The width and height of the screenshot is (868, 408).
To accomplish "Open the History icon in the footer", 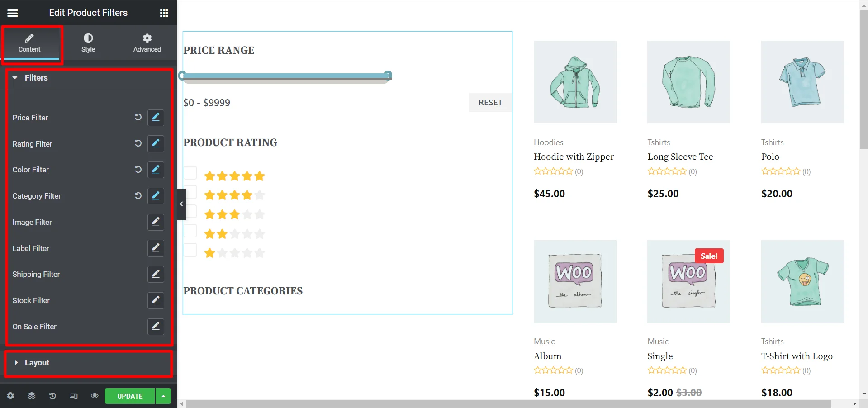I will [52, 396].
